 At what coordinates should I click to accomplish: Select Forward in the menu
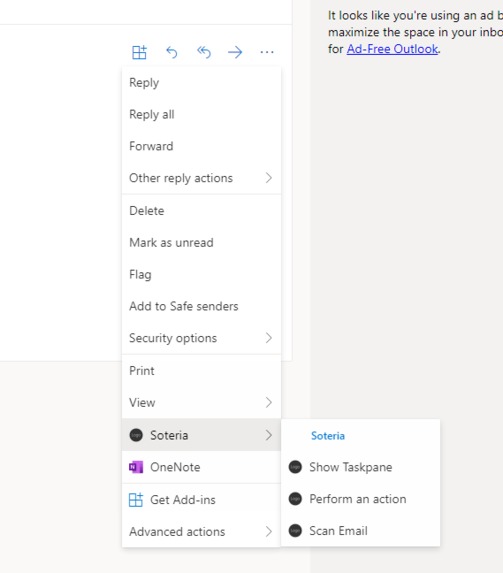pyautogui.click(x=201, y=146)
